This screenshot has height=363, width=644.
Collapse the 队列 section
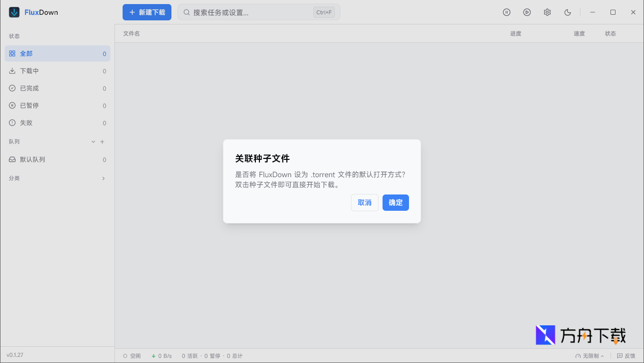93,142
